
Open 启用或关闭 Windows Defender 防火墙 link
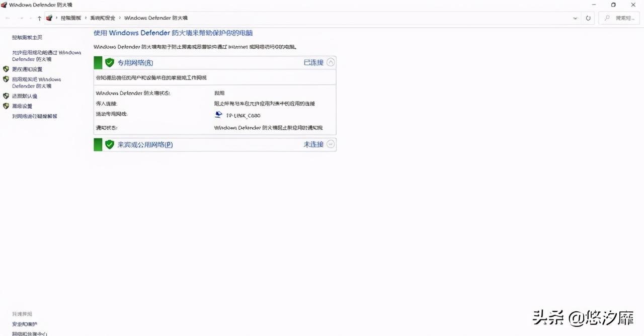tap(36, 82)
